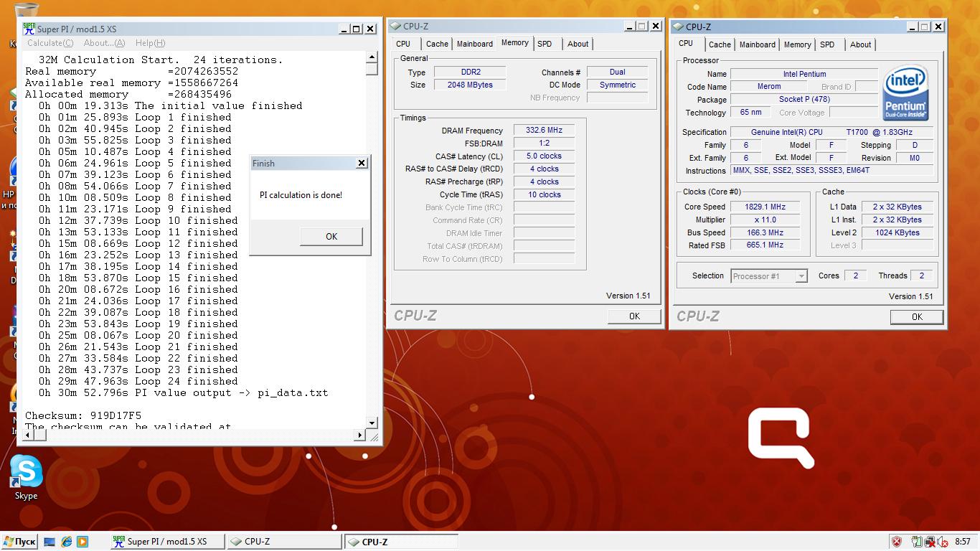
Task: Click the FSB:DRAM 1:2 value field
Action: point(544,143)
